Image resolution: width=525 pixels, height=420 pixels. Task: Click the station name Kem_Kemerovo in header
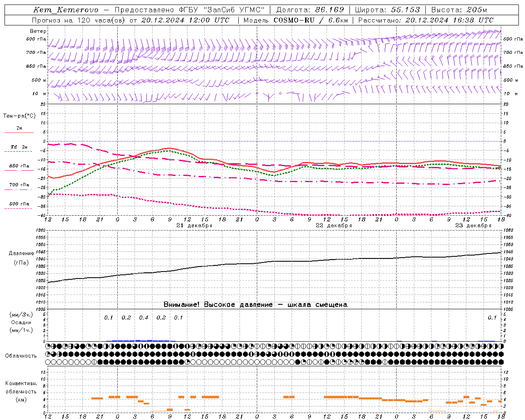coord(66,10)
